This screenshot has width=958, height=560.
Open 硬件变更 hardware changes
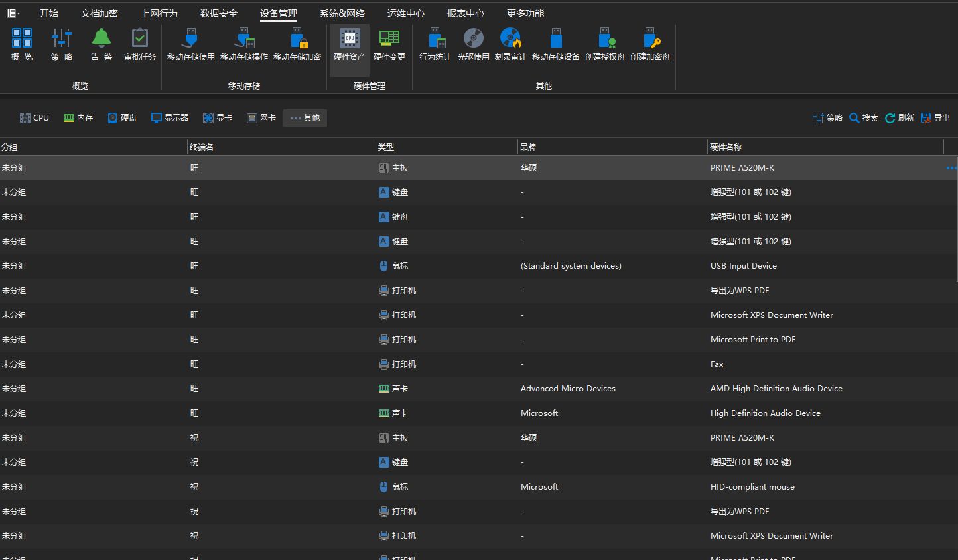[x=389, y=44]
